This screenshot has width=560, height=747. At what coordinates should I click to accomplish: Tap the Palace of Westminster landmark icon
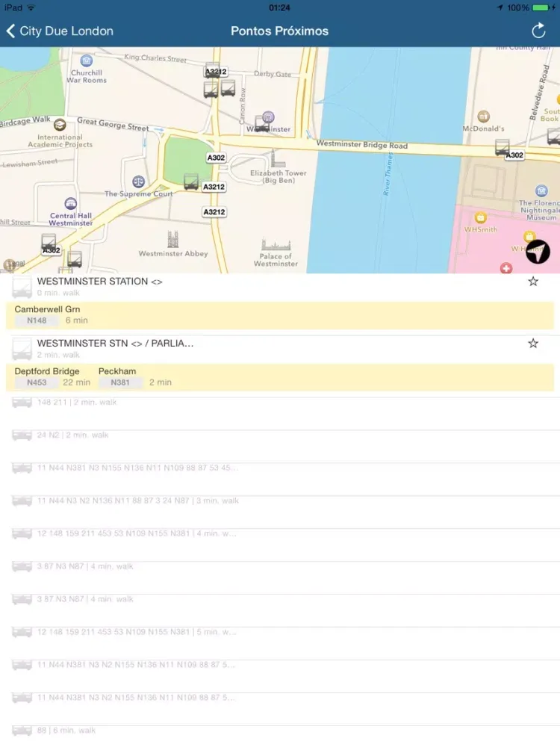[276, 245]
